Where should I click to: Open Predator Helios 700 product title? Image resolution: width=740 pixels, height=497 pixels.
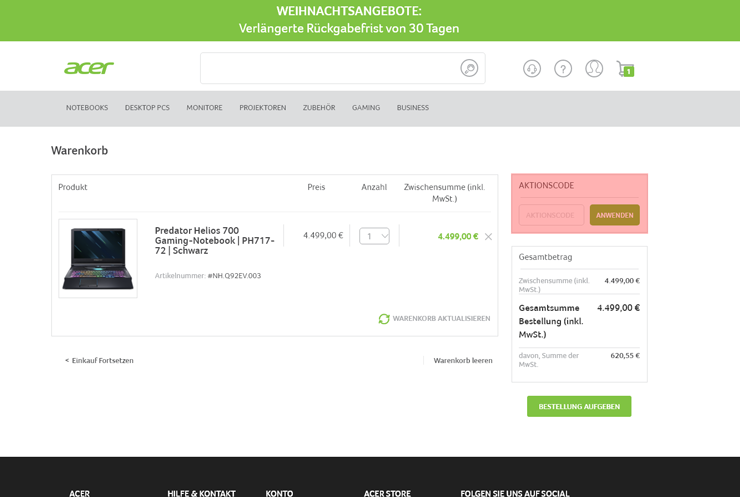tap(214, 240)
